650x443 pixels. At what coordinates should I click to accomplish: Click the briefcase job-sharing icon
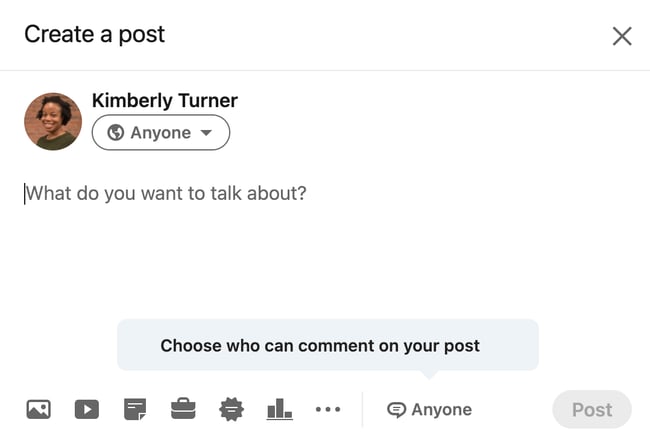[x=183, y=408]
